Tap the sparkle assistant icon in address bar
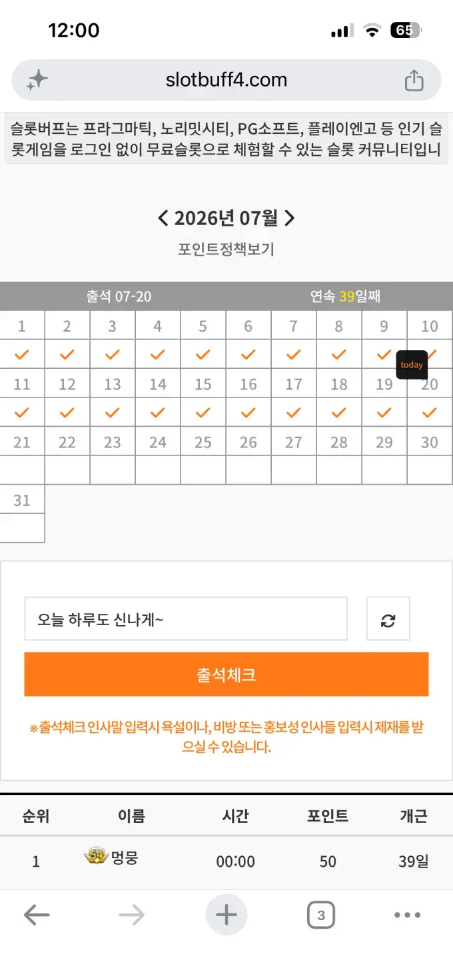 click(x=37, y=81)
